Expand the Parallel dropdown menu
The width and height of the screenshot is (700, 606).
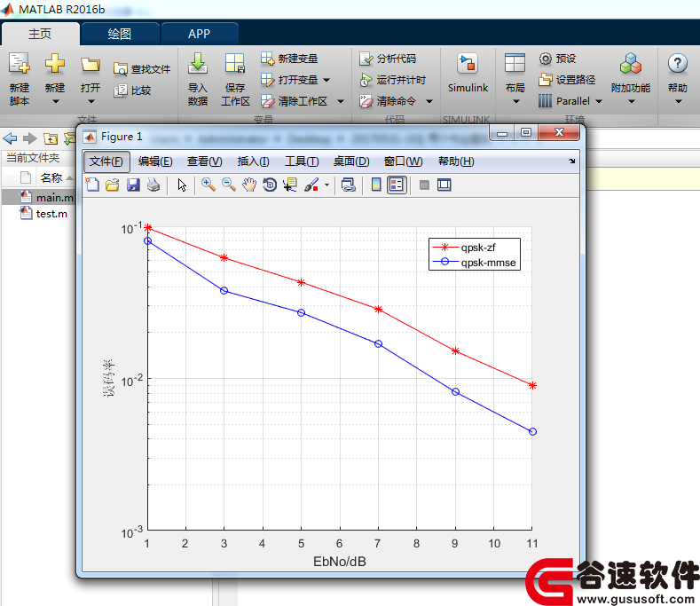pyautogui.click(x=599, y=101)
